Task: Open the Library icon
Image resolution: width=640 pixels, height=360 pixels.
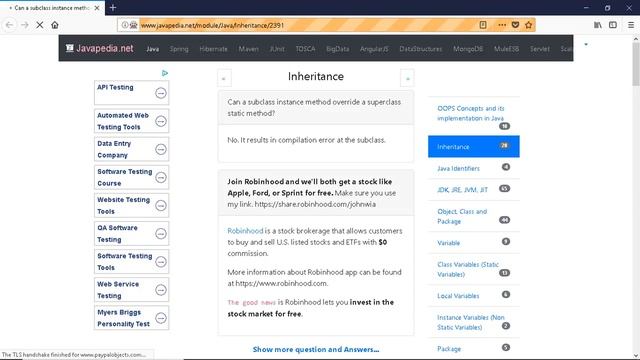Action: click(598, 25)
